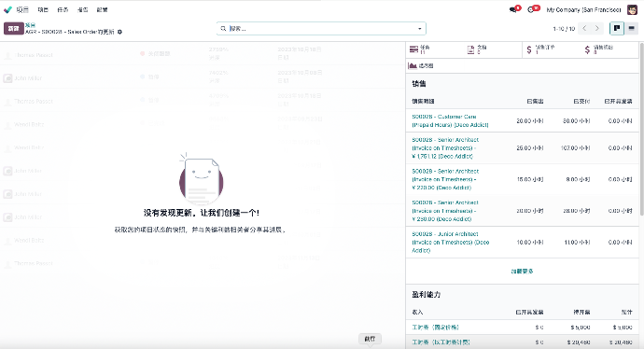Open the 任务 tasks stat button

435,49
